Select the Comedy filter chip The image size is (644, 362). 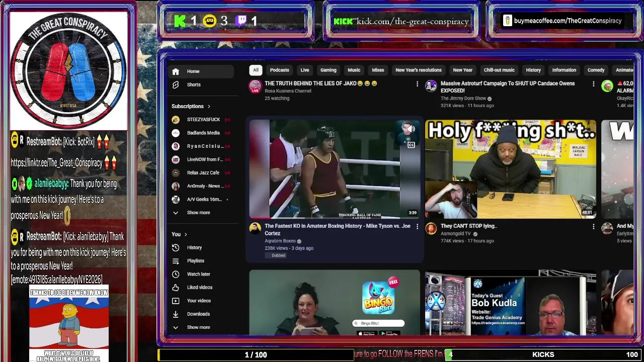(596, 70)
